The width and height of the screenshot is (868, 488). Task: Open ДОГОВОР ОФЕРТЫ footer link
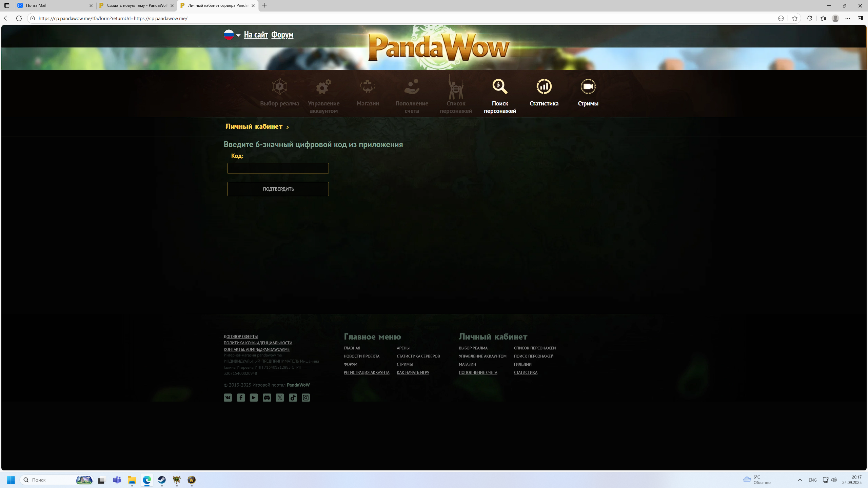click(241, 337)
